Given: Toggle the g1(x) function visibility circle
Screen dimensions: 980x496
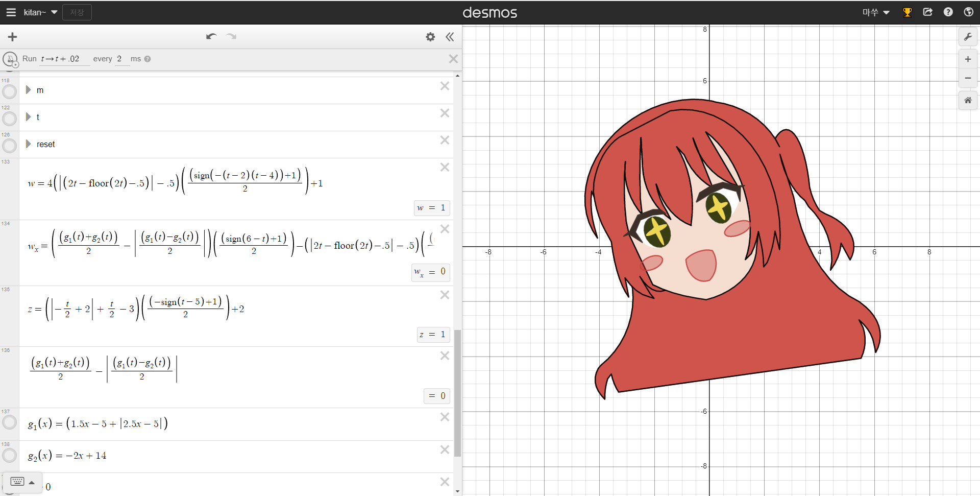Looking at the screenshot, I should [9, 422].
